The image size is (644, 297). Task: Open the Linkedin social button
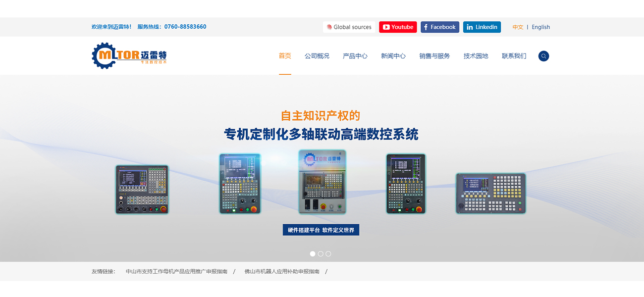[x=482, y=27]
